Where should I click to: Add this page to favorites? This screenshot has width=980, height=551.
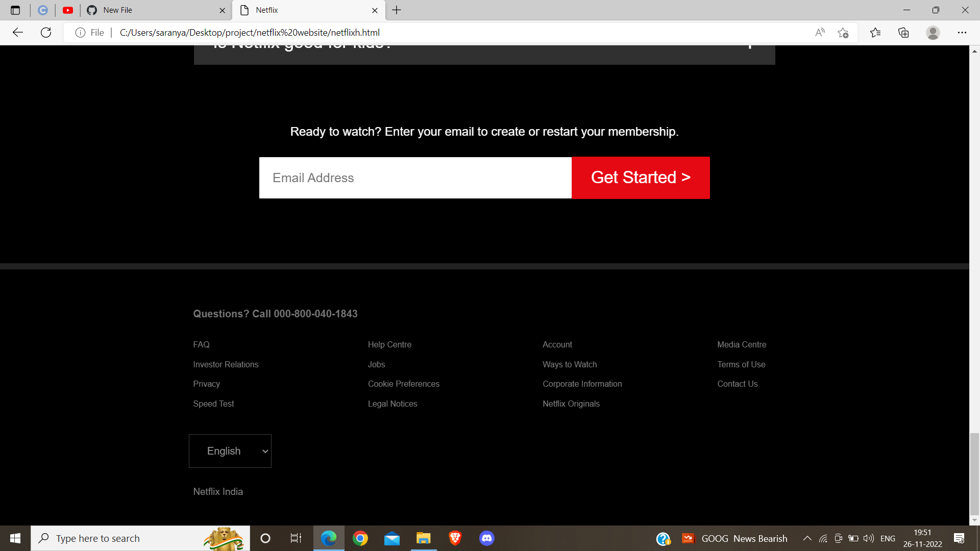pyautogui.click(x=843, y=32)
